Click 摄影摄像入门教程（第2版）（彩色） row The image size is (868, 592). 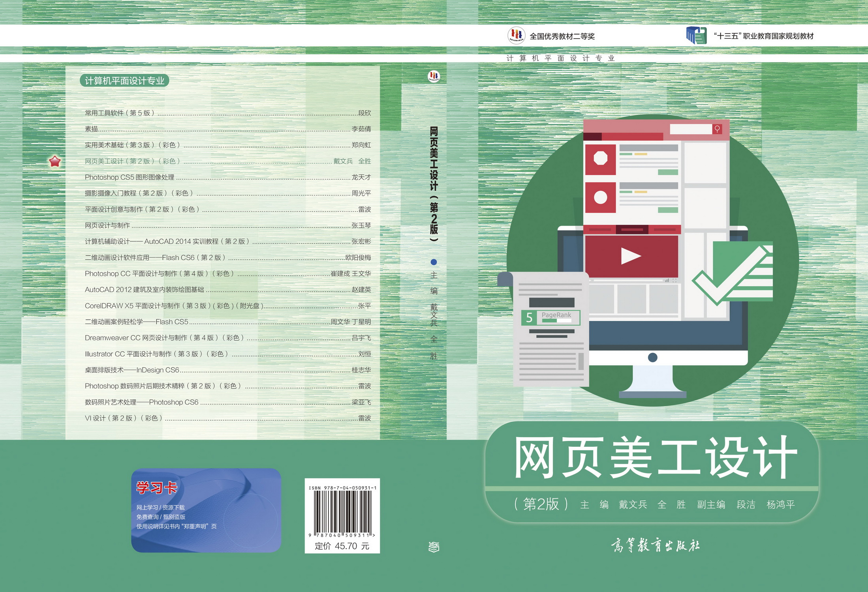pos(228,193)
